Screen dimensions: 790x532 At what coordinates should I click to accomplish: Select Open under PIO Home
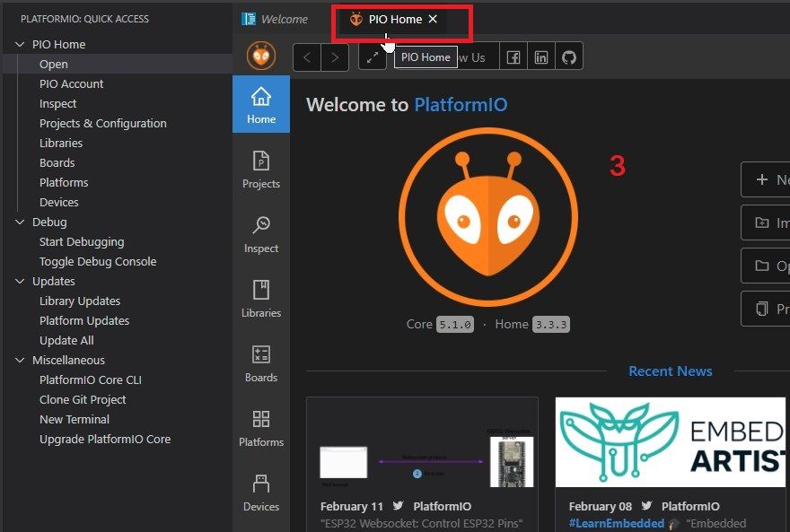tap(118, 65)
